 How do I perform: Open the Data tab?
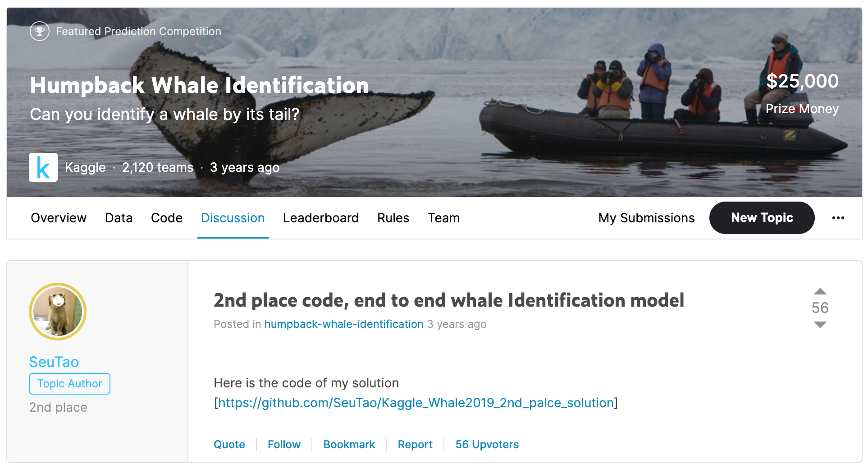point(119,218)
